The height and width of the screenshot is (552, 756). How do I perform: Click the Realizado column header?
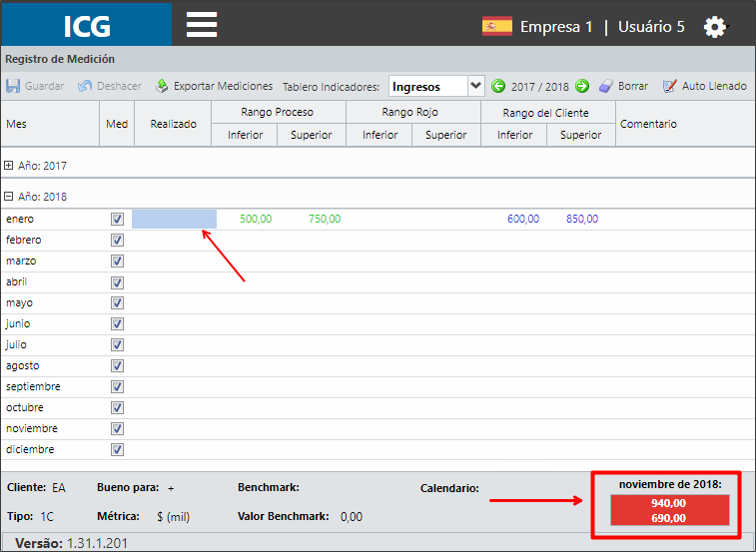[173, 124]
